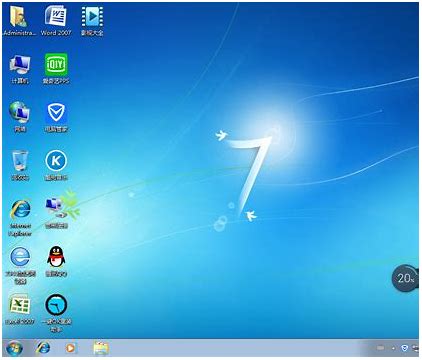Click the keyboard input indicator in the tray
422x360 pixels.
[x=380, y=348]
